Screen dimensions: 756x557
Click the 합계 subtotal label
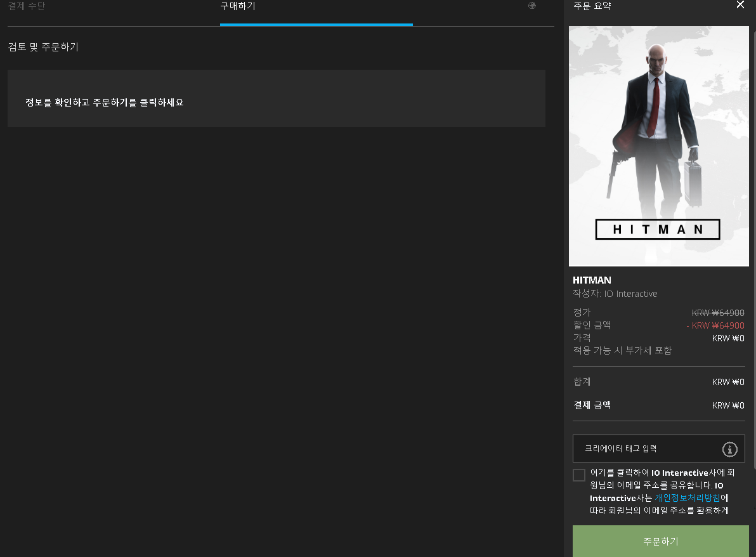(x=582, y=381)
